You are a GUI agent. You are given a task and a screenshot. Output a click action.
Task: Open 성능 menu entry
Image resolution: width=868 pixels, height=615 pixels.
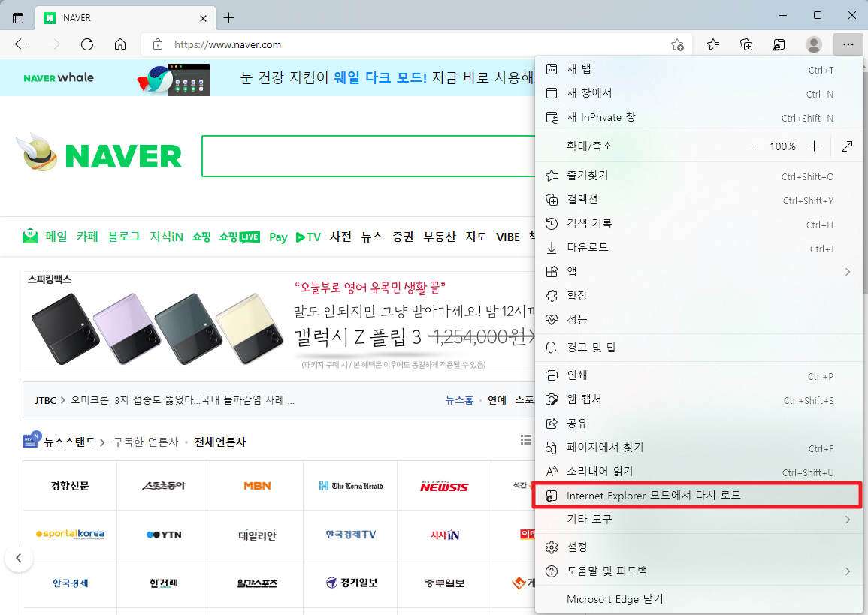click(x=699, y=320)
